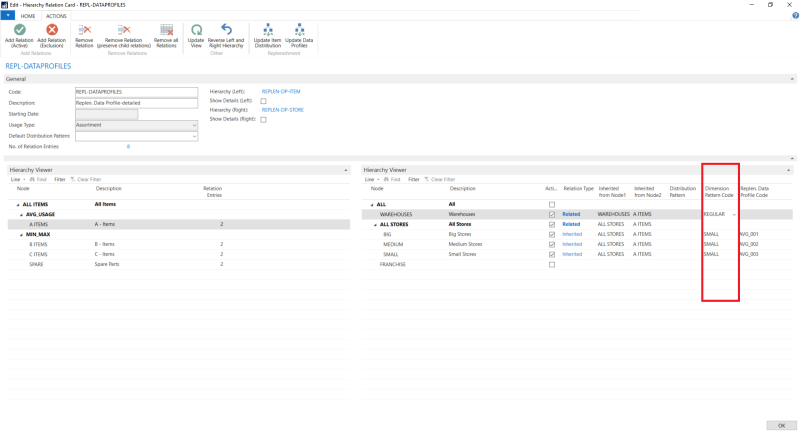Collapse the MIN_MAX tree node
The image size is (800, 433).
[21, 235]
